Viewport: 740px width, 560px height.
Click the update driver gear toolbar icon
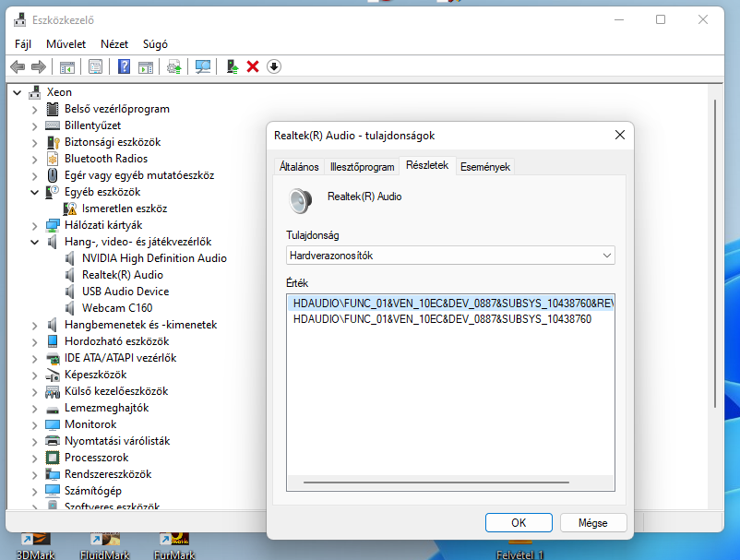(174, 67)
